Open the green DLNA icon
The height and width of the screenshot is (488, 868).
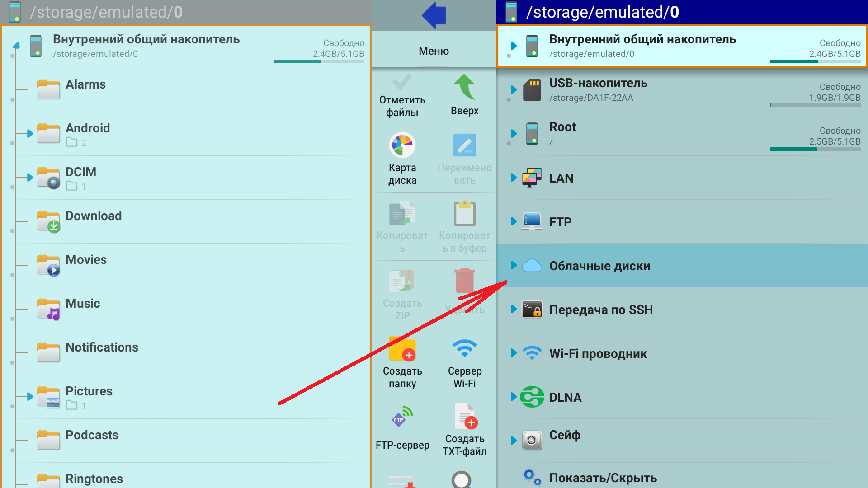point(532,397)
